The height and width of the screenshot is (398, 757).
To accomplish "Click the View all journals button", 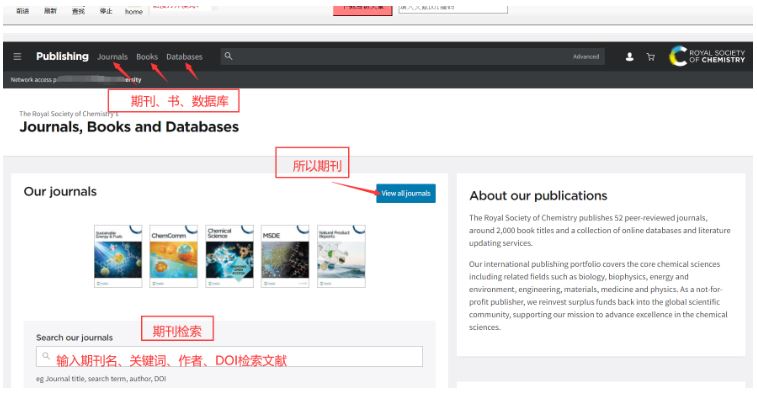I will click(406, 193).
